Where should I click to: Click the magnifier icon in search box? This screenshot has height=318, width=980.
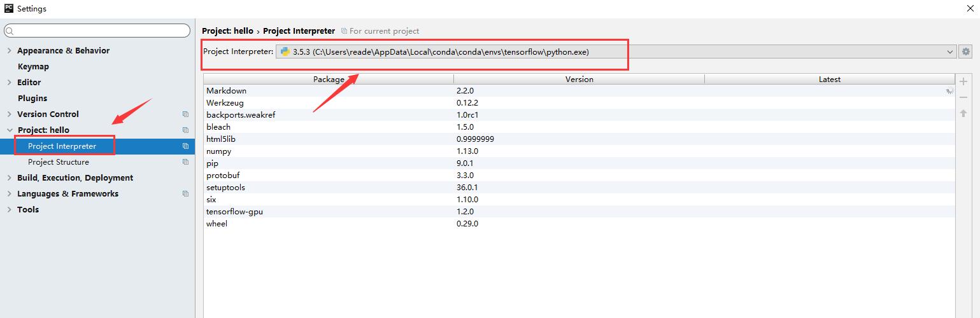(10, 31)
